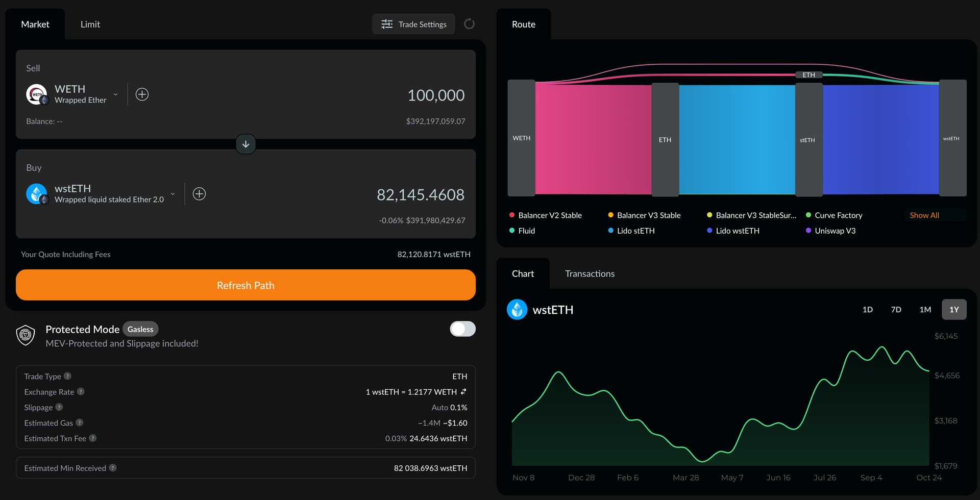Click the Refresh Path button
Screen dimensions: 980x500
click(x=246, y=285)
